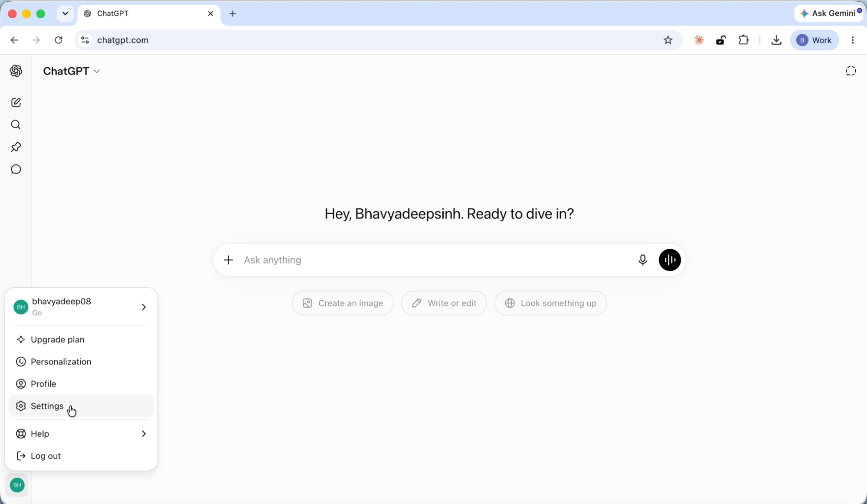This screenshot has height=504, width=867.
Task: Bookmark this page with star icon
Action: click(668, 40)
